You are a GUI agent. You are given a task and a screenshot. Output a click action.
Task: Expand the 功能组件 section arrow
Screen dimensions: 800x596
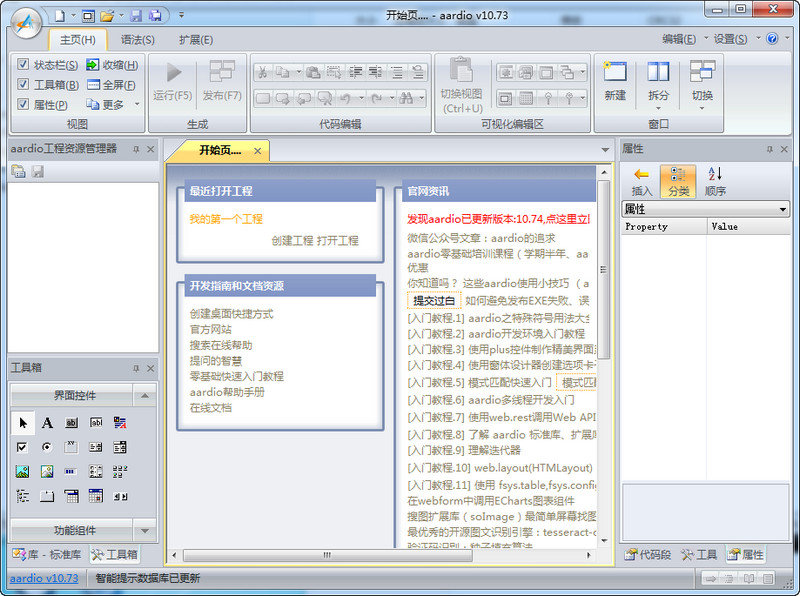click(145, 531)
